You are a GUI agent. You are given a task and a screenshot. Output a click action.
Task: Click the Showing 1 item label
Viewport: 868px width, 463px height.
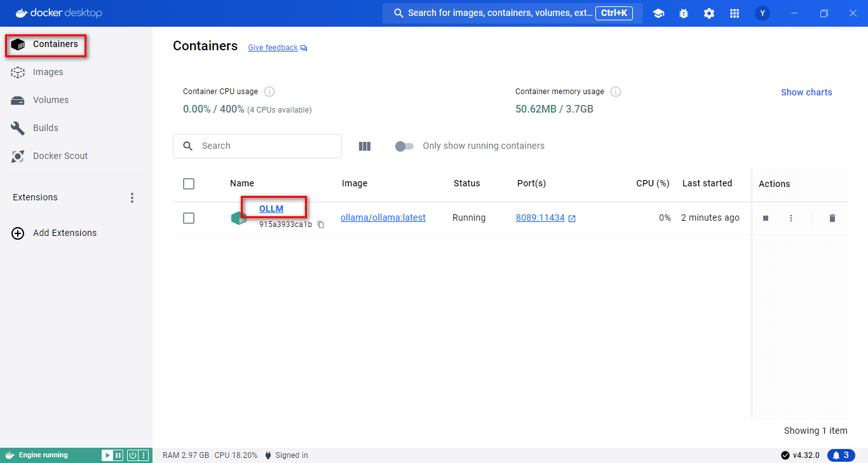coord(816,431)
